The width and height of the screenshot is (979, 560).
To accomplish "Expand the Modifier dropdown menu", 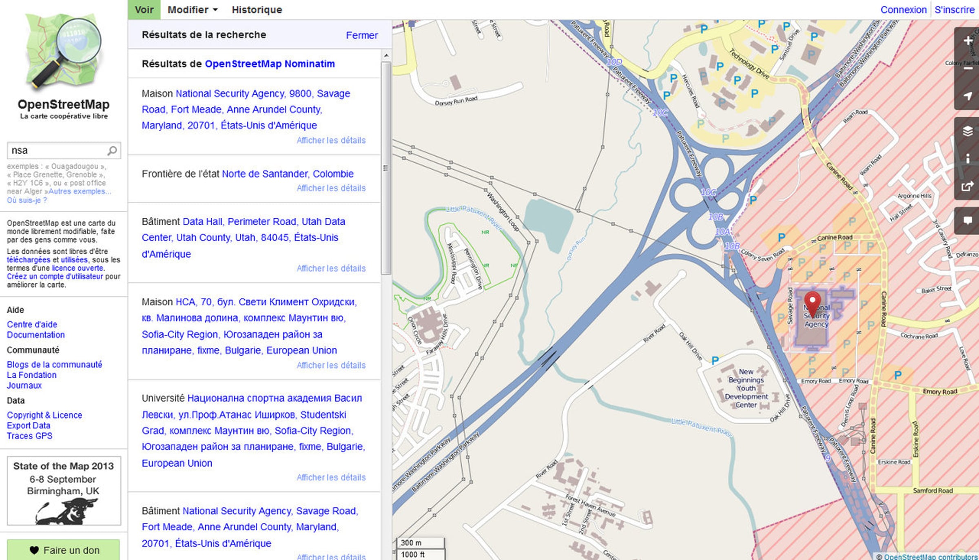I will [193, 10].
